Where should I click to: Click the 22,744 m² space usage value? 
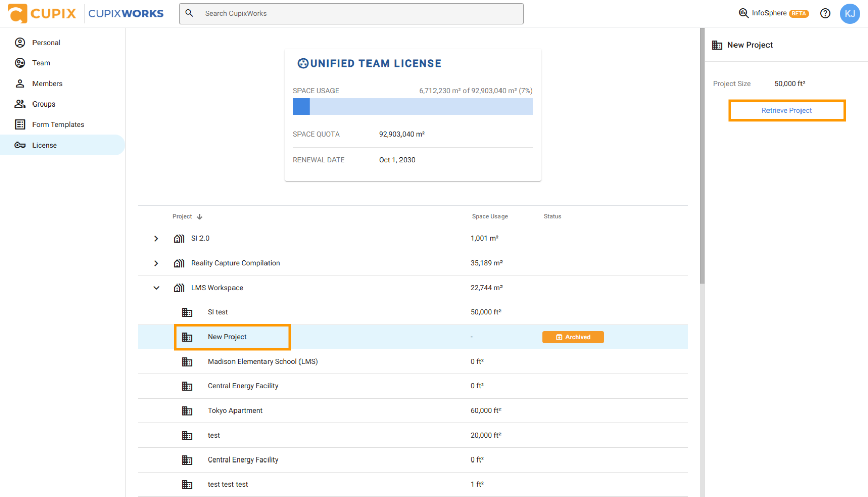click(x=486, y=288)
